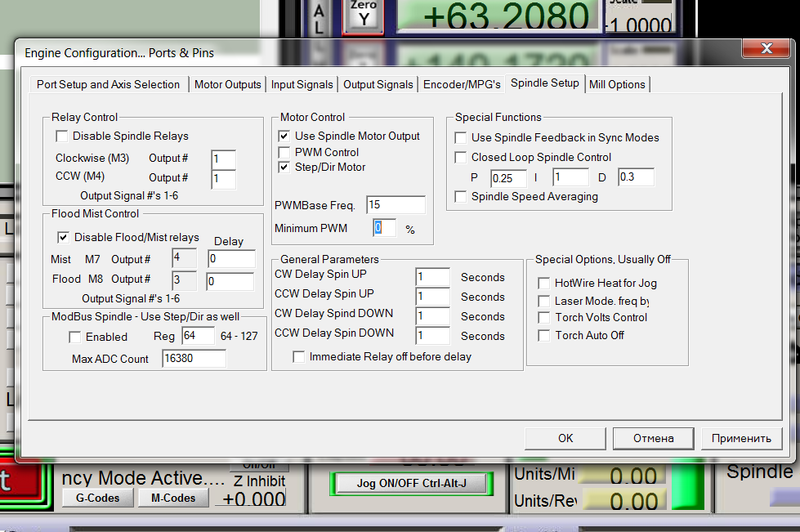Screen dimensions: 800x532
Task: Click the Units/Min readout value
Action: (x=624, y=474)
